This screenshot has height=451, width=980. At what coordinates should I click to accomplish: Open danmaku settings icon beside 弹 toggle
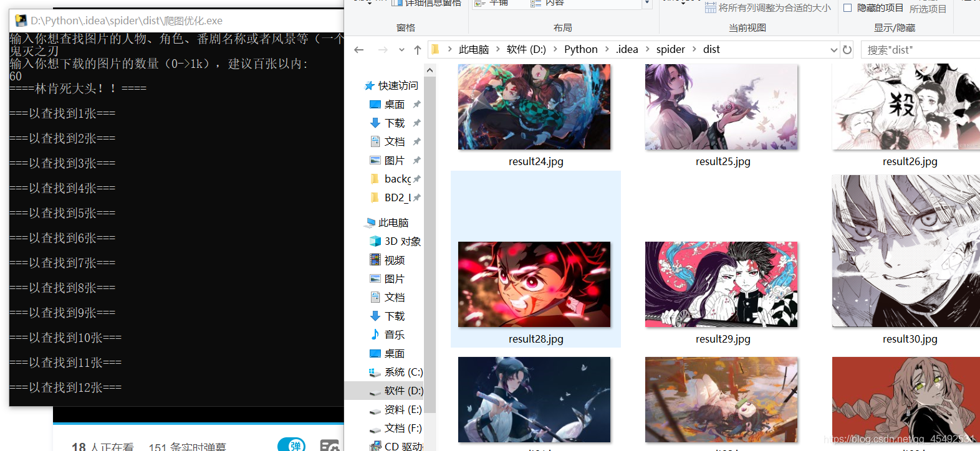tap(330, 445)
